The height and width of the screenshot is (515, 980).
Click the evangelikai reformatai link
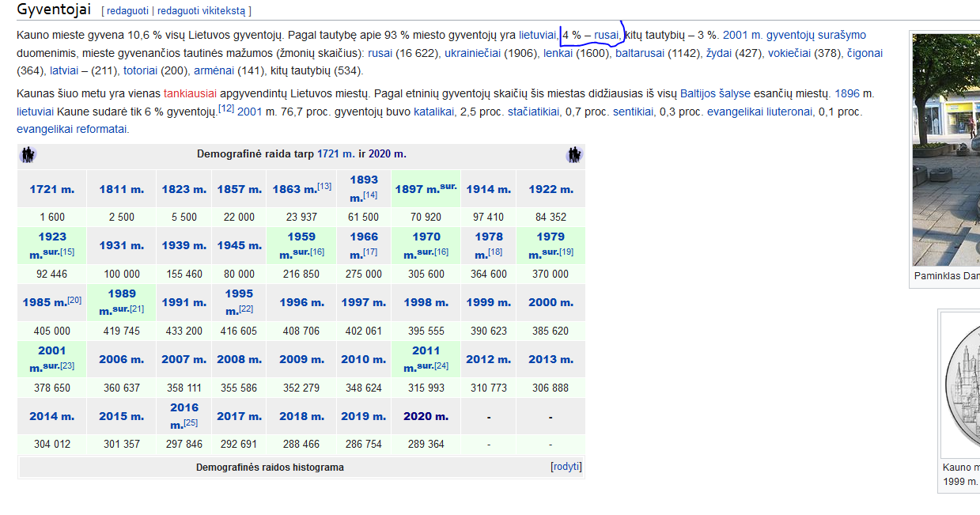tap(72, 129)
